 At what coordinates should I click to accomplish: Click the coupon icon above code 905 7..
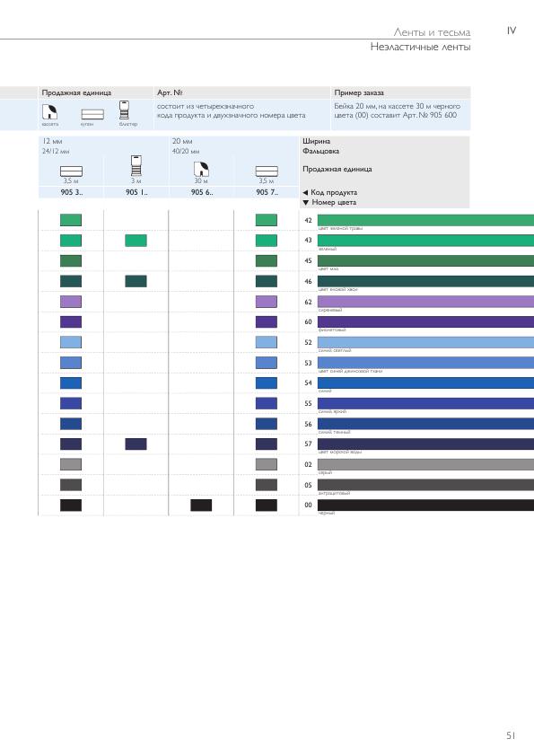coord(267,171)
